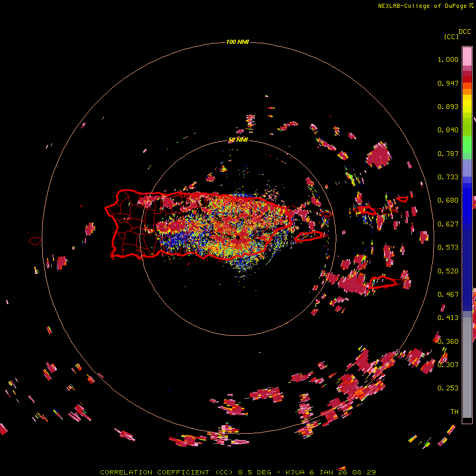Click the 100 NMI range ring label
The width and height of the screenshot is (476, 476).
(x=237, y=42)
